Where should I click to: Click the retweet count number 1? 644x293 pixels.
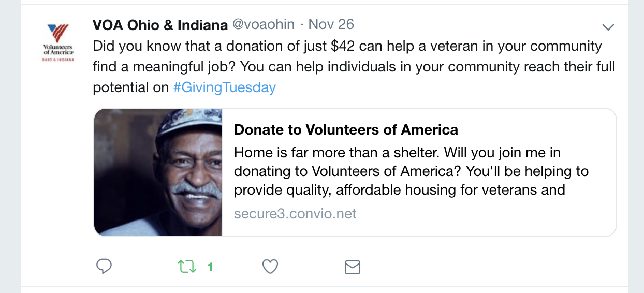(210, 267)
